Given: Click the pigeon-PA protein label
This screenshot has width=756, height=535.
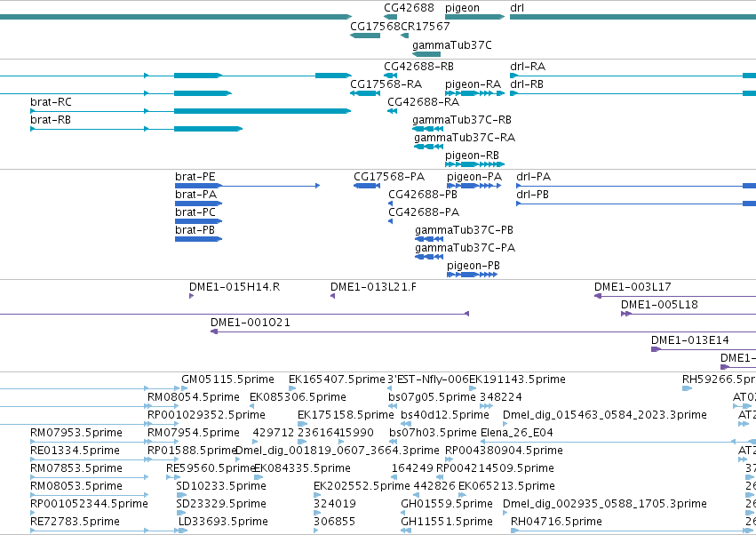Looking at the screenshot, I should [474, 178].
